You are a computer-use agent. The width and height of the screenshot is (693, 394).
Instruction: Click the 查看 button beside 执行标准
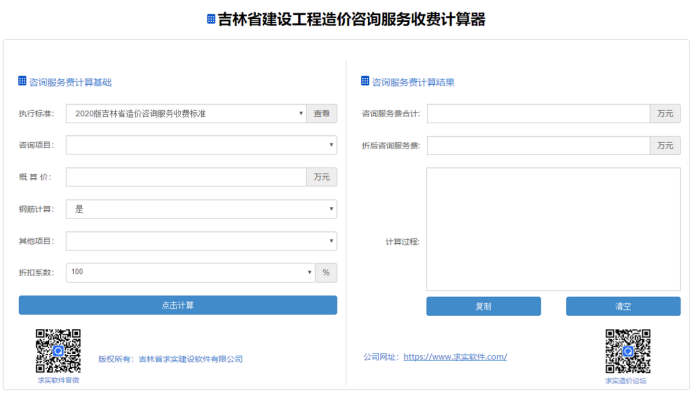(322, 114)
